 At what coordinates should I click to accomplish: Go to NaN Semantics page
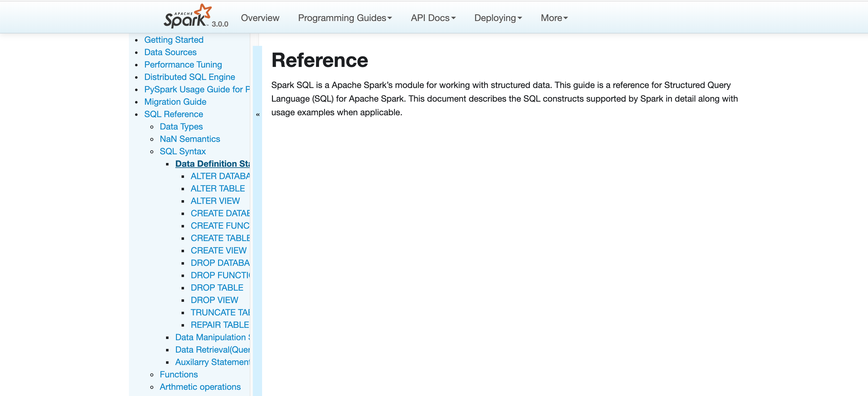pos(189,139)
